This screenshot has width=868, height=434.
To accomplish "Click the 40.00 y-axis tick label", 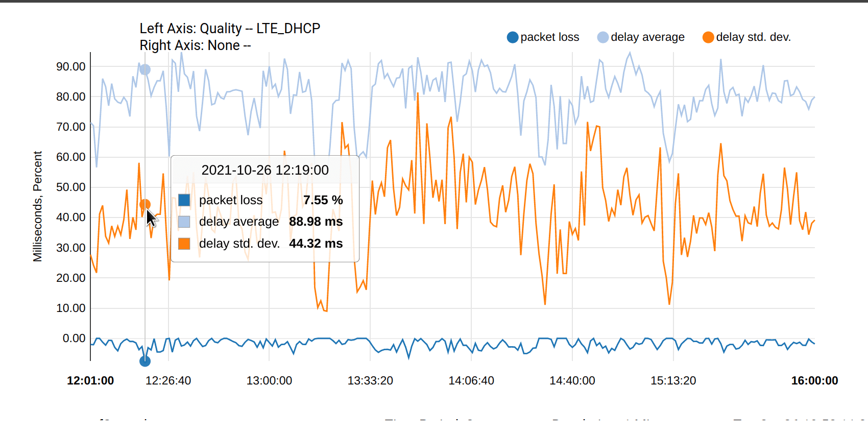I will [x=71, y=218].
